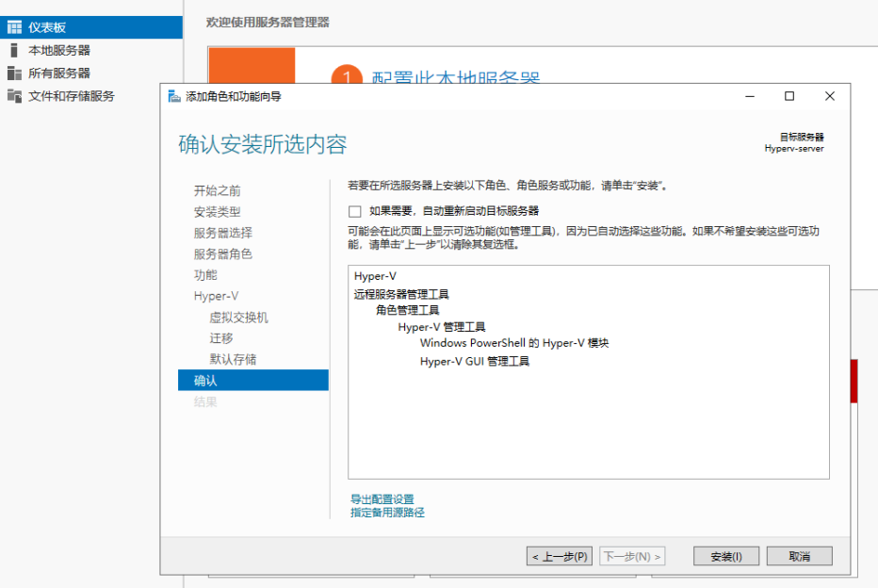
Task: Click Windows PowerShell 的 Hyper-V 模块 entry
Action: (514, 343)
